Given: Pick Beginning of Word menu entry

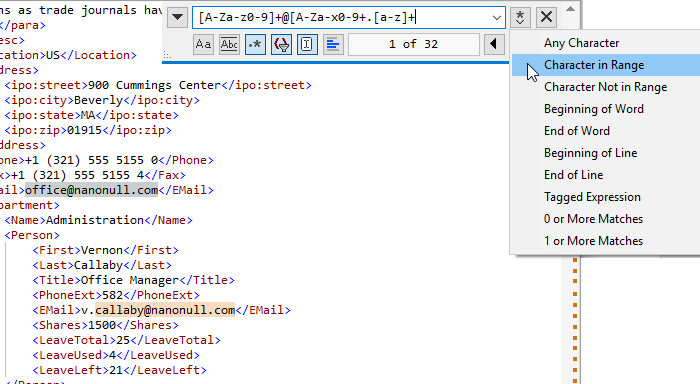Looking at the screenshot, I should [x=605, y=109].
